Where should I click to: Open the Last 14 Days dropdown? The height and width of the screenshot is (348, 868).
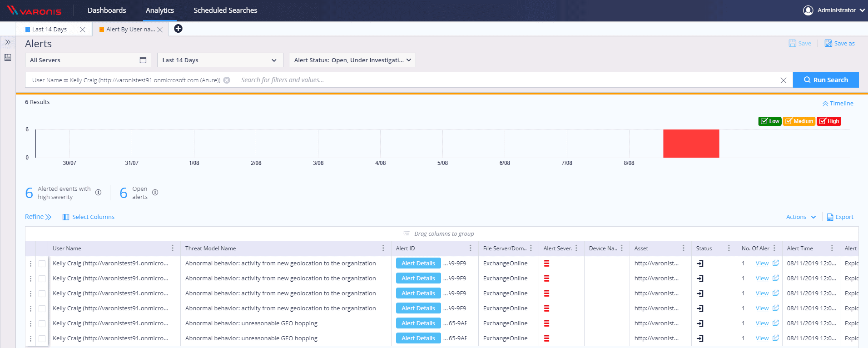click(220, 60)
